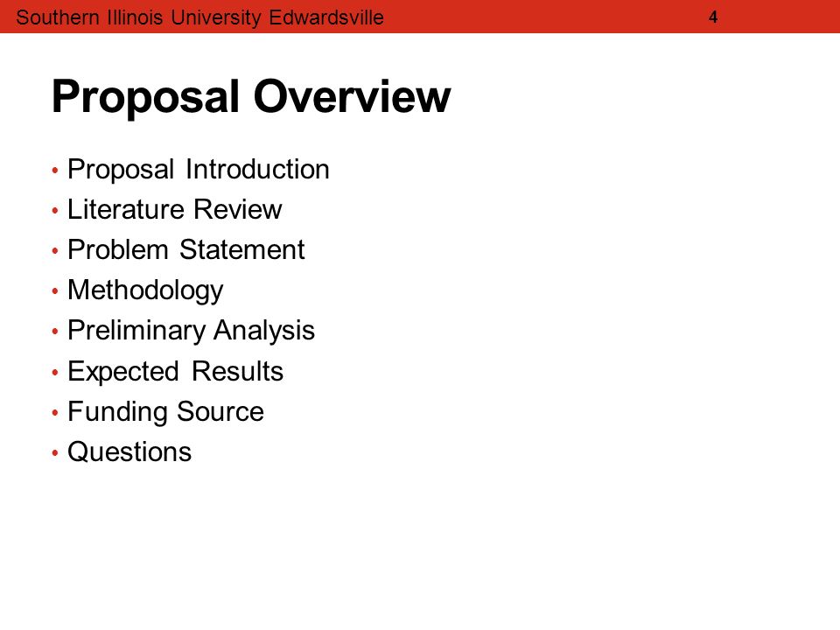Select the 'Proposal Introduction' bullet text
The width and height of the screenshot is (840, 630).
199,170
